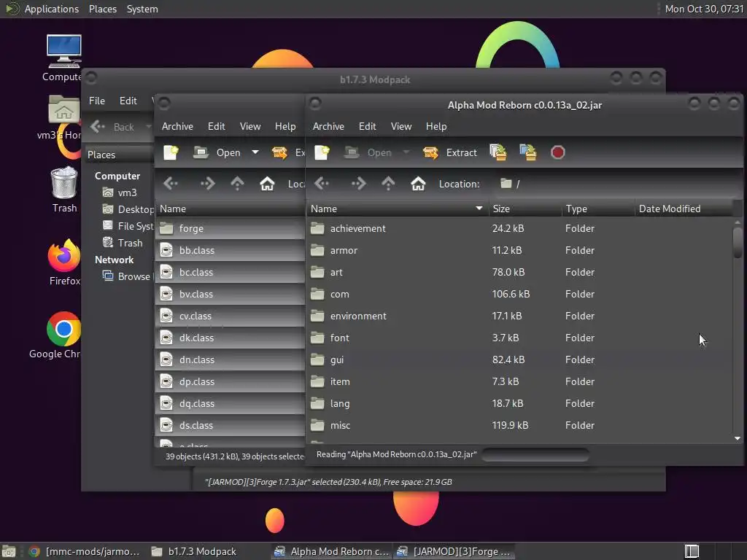Open Archive menu in Alpha Mod Reborn window
This screenshot has height=560, width=747.
point(328,126)
